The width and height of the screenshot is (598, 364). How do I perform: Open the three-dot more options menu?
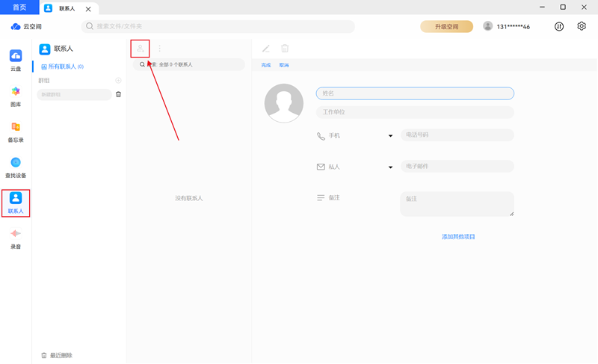coord(159,49)
